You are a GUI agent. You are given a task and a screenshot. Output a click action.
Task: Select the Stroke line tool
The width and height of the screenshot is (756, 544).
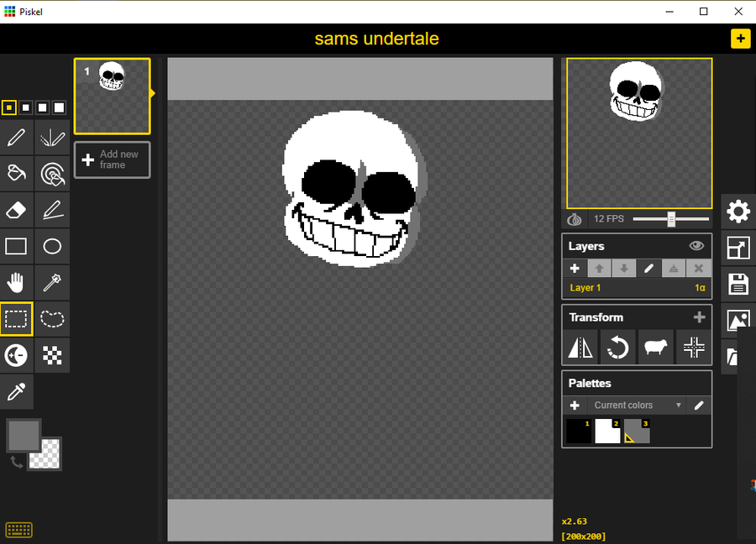52,210
